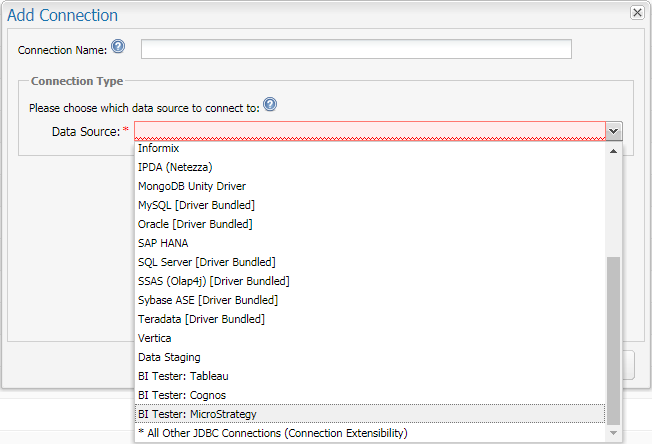The height and width of the screenshot is (444, 652).
Task: Choose IPDA (Netezza) data source
Action: point(175,167)
